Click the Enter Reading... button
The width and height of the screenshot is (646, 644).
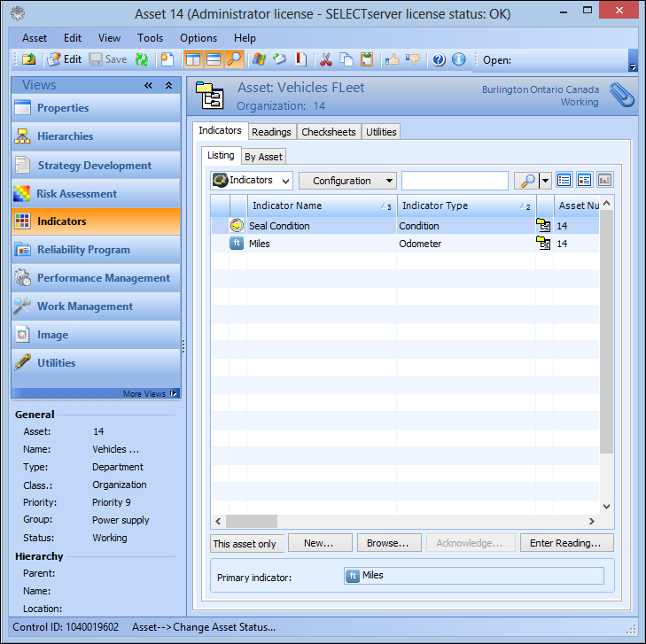click(565, 543)
